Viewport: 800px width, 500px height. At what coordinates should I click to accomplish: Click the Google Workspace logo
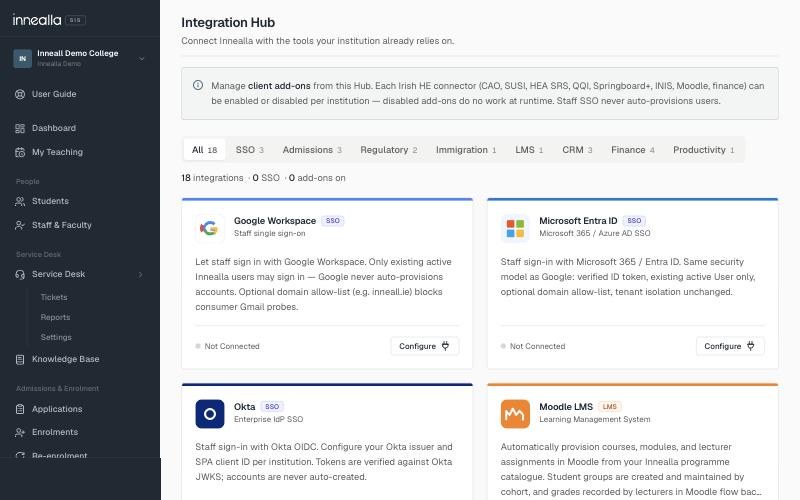coord(210,228)
